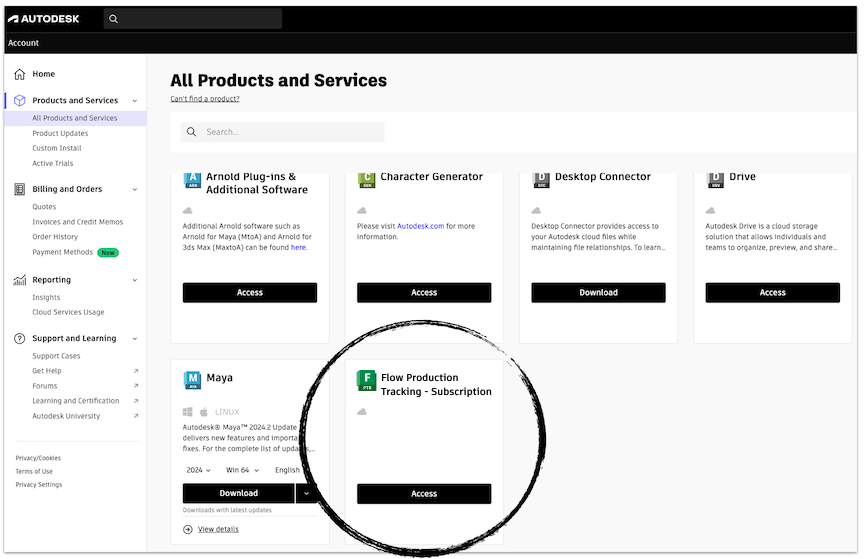Click the Autodesk logo in the header
The width and height of the screenshot is (864, 559).
[x=44, y=19]
